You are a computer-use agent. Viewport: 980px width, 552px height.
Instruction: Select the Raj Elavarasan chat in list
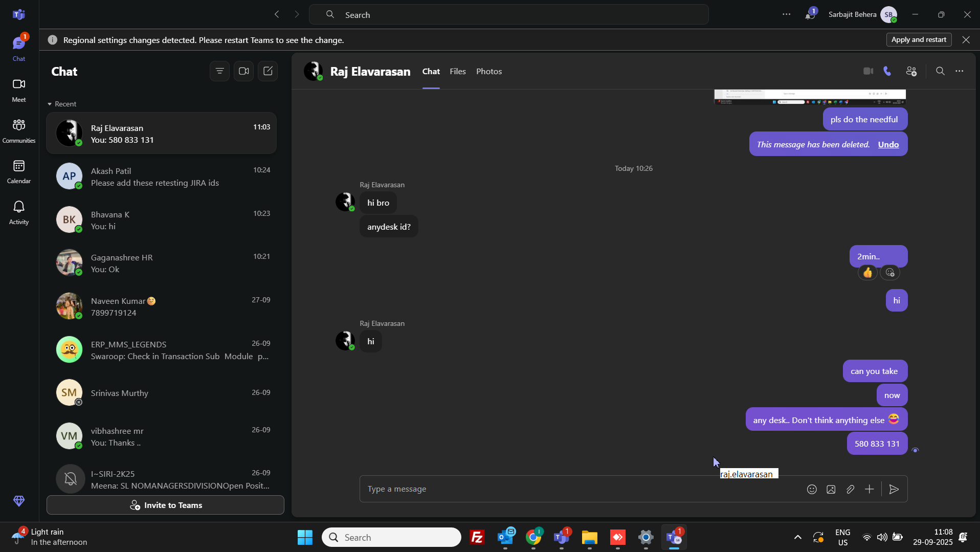[x=162, y=133]
